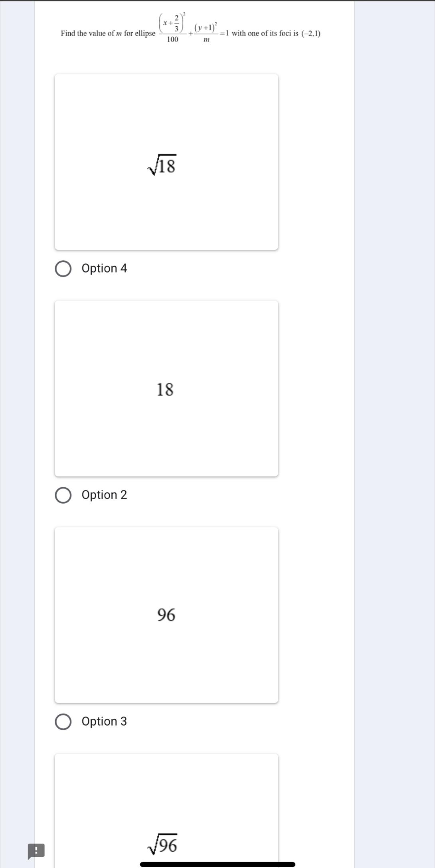The width and height of the screenshot is (435, 868).
Task: Select the Option 4 radio button
Action: 63,269
